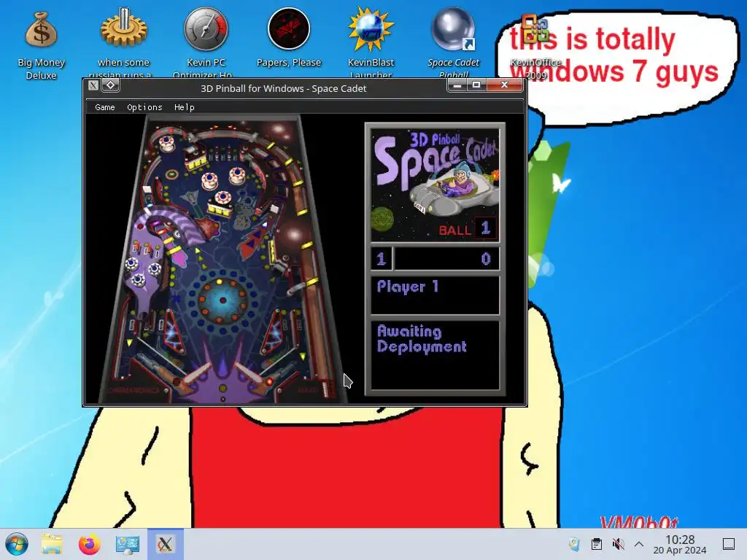The height and width of the screenshot is (560, 747).
Task: Open the clipboard tray icon
Action: coord(597,544)
